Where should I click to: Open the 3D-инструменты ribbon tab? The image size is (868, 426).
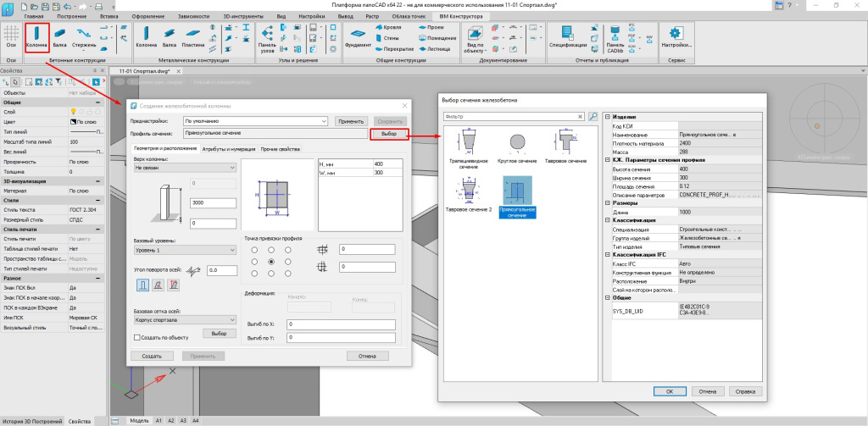(242, 16)
